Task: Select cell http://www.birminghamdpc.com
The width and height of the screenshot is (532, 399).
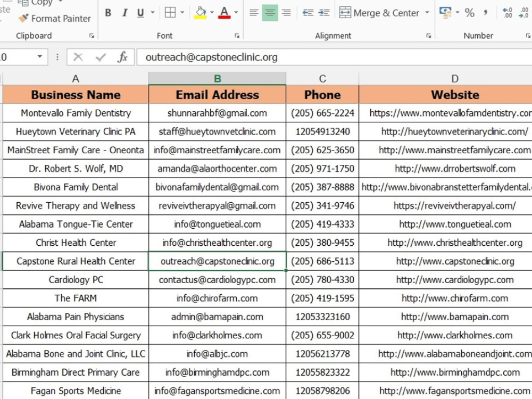Action: click(445, 372)
